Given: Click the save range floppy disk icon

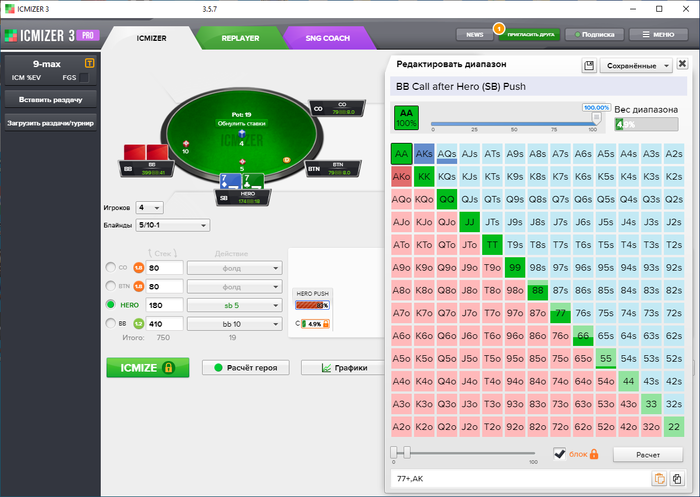Looking at the screenshot, I should (x=589, y=66).
